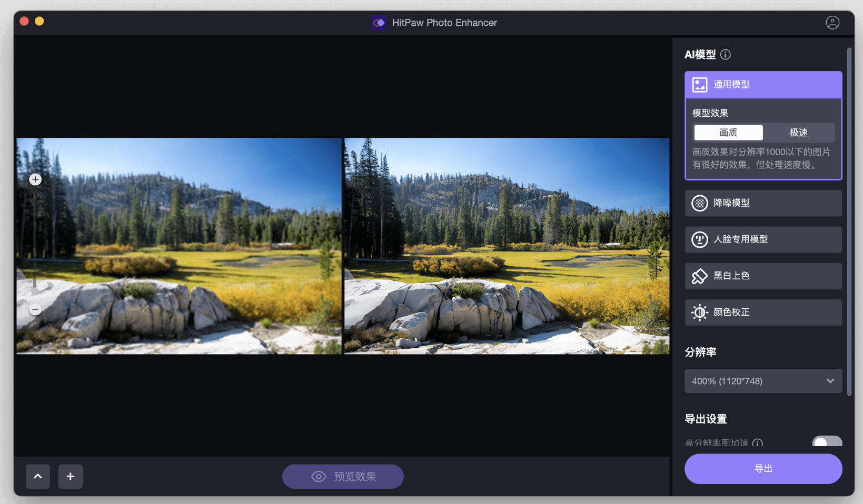Enable 高分辨率图加速 acceleration switch

[x=827, y=443]
